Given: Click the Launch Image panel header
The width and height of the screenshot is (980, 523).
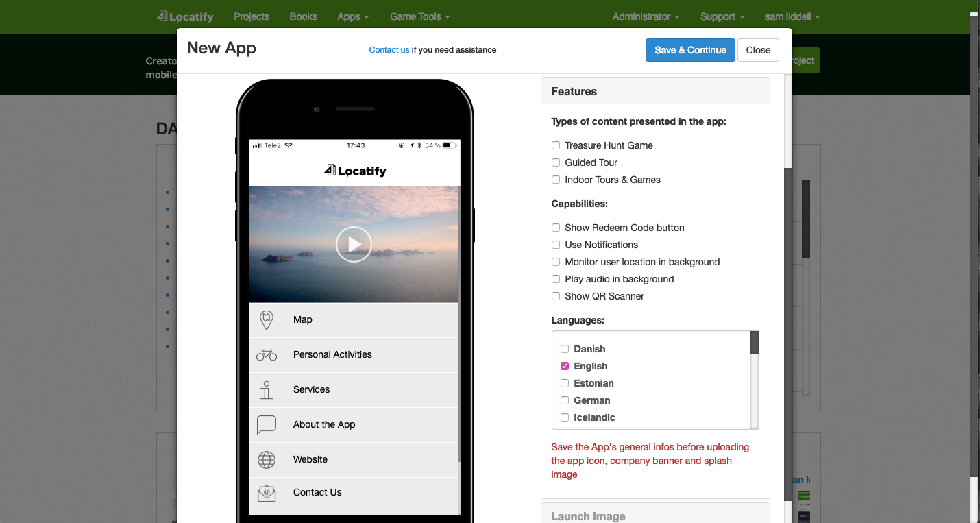Looking at the screenshot, I should tap(656, 514).
